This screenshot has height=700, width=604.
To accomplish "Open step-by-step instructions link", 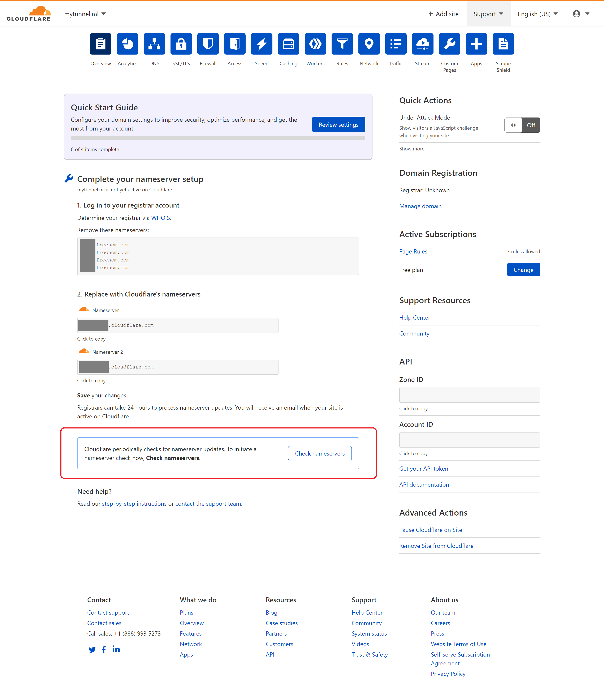I will click(134, 504).
